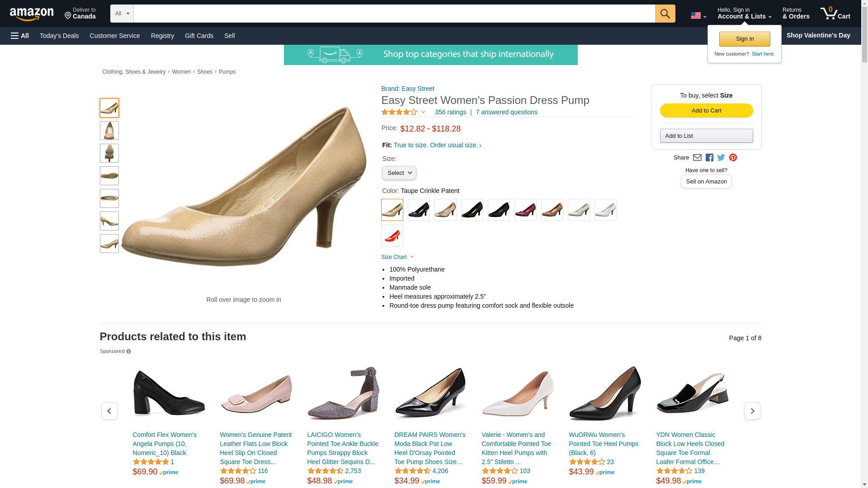Expand the Size Chart section

pos(397,257)
